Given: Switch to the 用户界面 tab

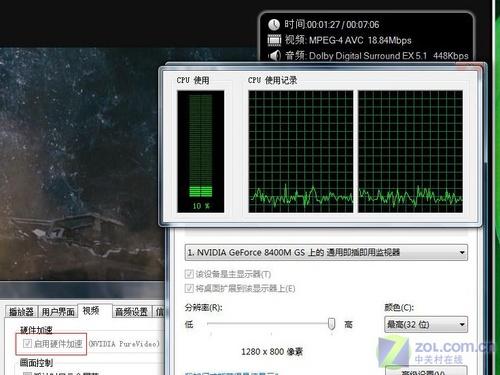Looking at the screenshot, I should pyautogui.click(x=58, y=312).
